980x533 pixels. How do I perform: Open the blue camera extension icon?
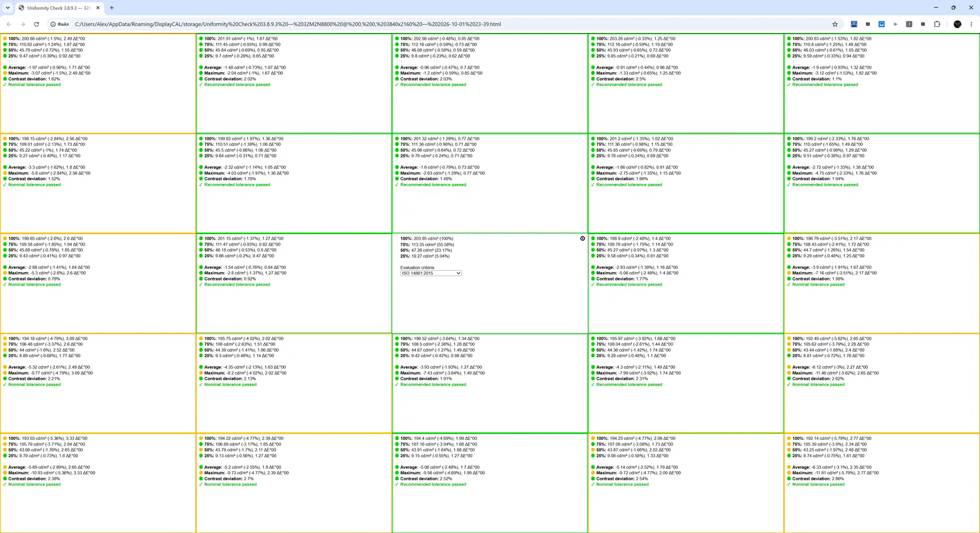coord(881,25)
